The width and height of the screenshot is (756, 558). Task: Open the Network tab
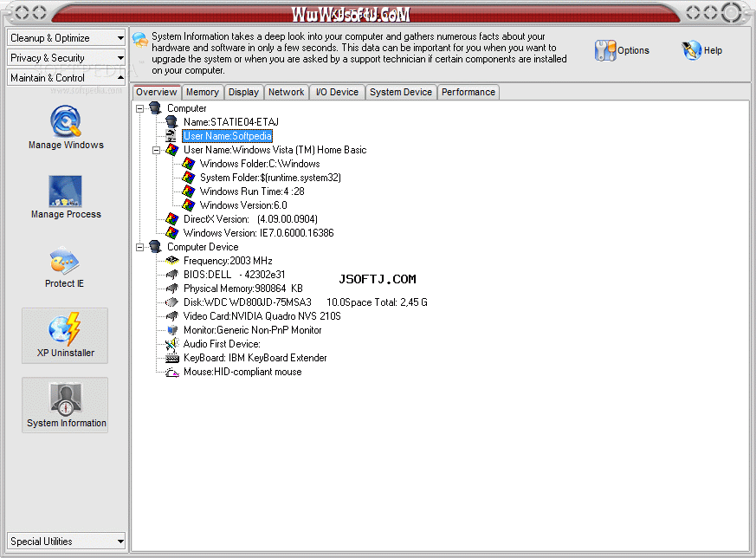point(287,92)
